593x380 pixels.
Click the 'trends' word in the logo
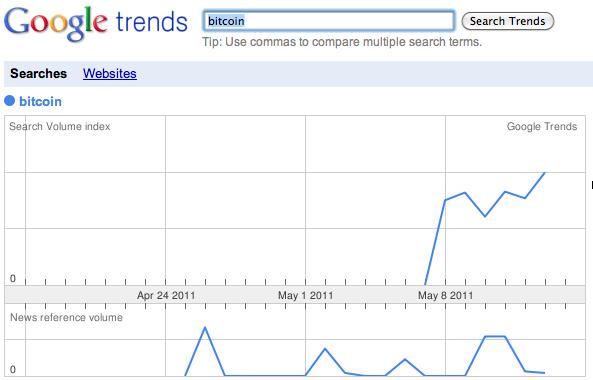(152, 22)
